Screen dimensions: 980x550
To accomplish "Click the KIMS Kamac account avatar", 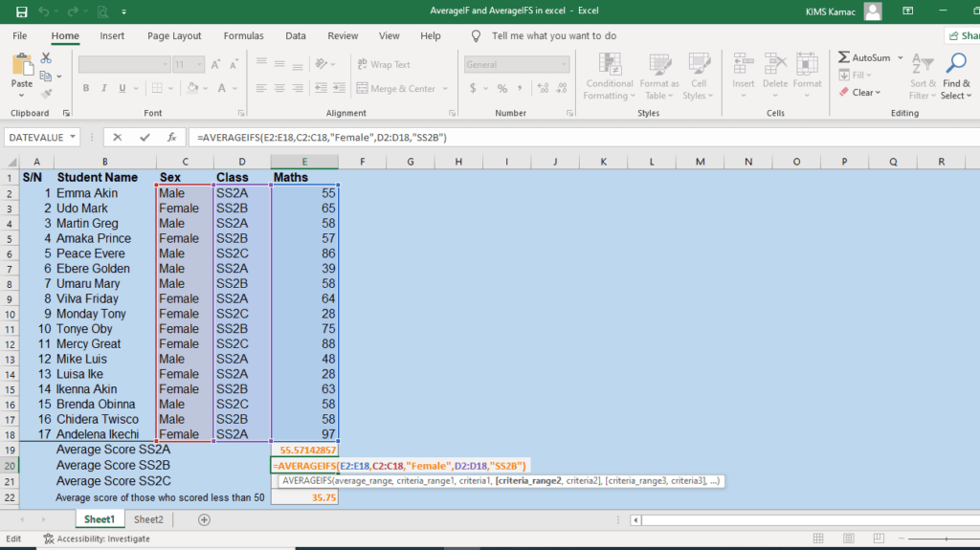I will coord(873,11).
